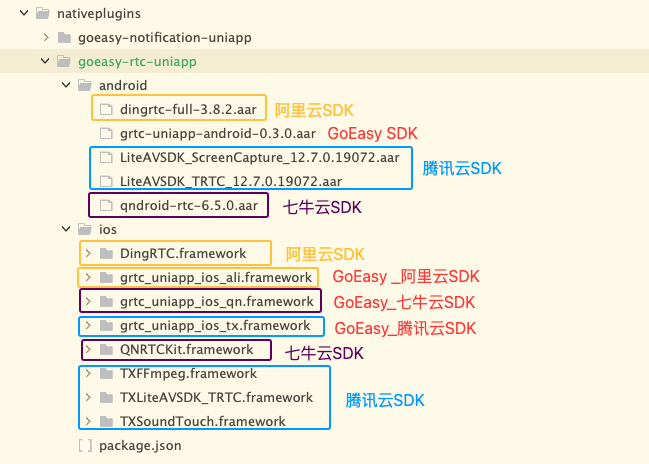Expand QNRTCKit.framework chevron
The height and width of the screenshot is (464, 649).
click(x=88, y=349)
